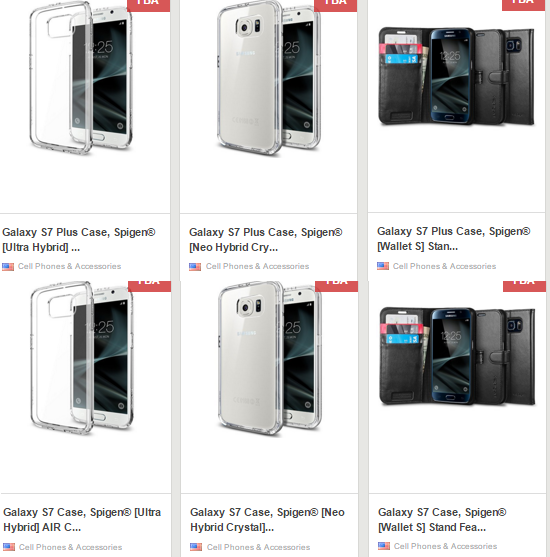This screenshot has width=550, height=557.
Task: Select the S7 black Wallet S case image
Action: pos(458,356)
